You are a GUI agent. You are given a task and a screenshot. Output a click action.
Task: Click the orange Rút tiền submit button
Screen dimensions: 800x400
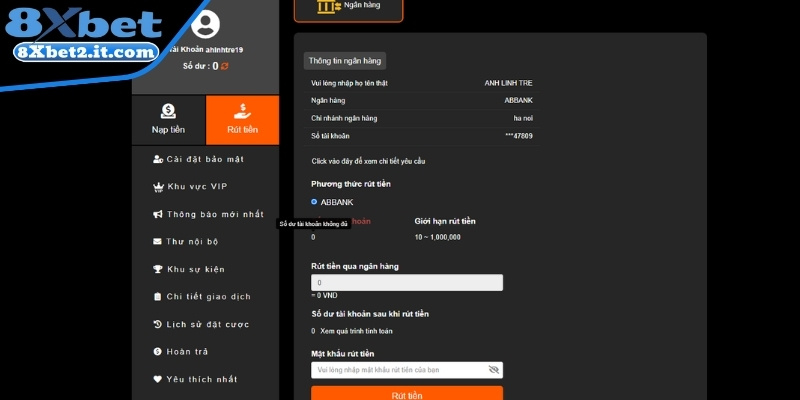pyautogui.click(x=407, y=393)
